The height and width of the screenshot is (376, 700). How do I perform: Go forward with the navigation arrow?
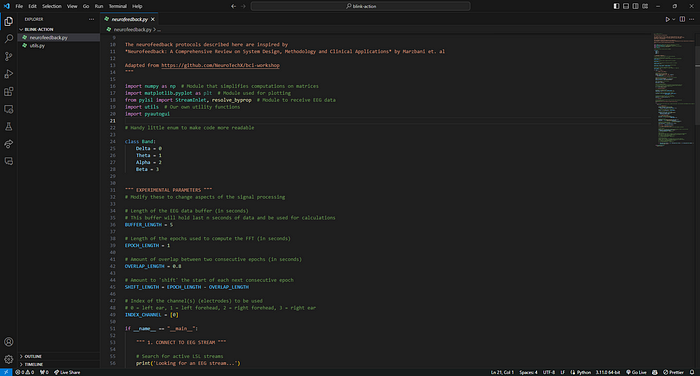[x=243, y=6]
